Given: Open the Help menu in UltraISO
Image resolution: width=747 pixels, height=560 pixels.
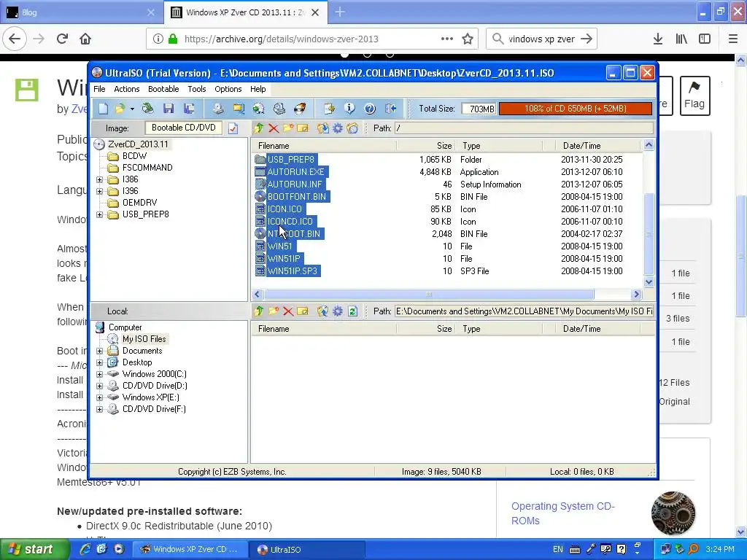Looking at the screenshot, I should [258, 89].
